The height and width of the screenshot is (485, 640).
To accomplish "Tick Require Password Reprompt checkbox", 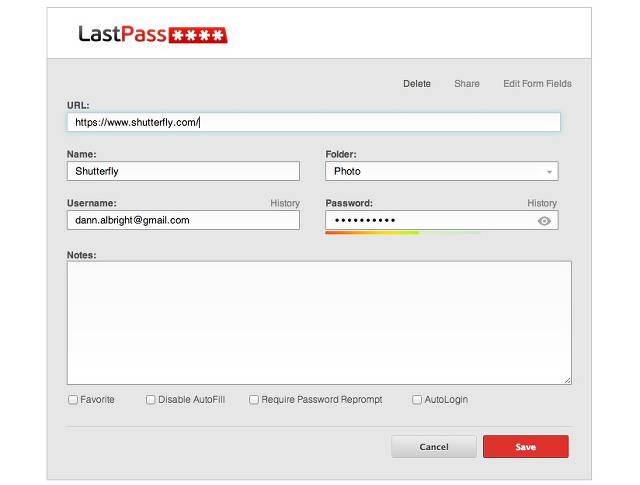I will tap(254, 399).
